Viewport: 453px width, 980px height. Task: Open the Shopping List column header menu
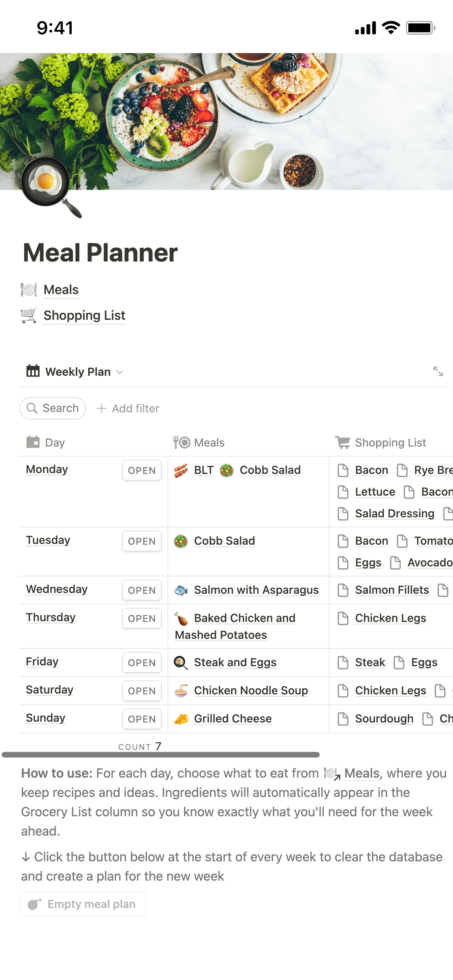click(381, 443)
